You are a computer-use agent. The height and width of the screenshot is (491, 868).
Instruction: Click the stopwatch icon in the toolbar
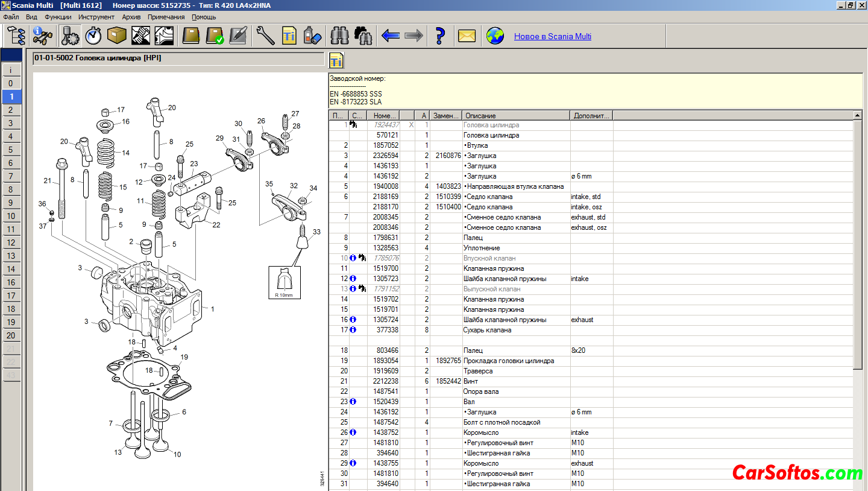[93, 36]
